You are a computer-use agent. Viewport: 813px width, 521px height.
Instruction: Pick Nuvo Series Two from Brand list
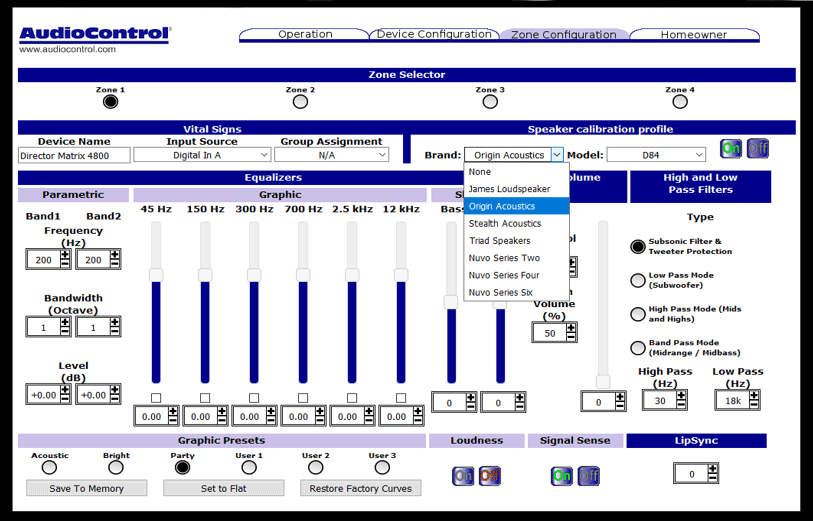(516, 258)
